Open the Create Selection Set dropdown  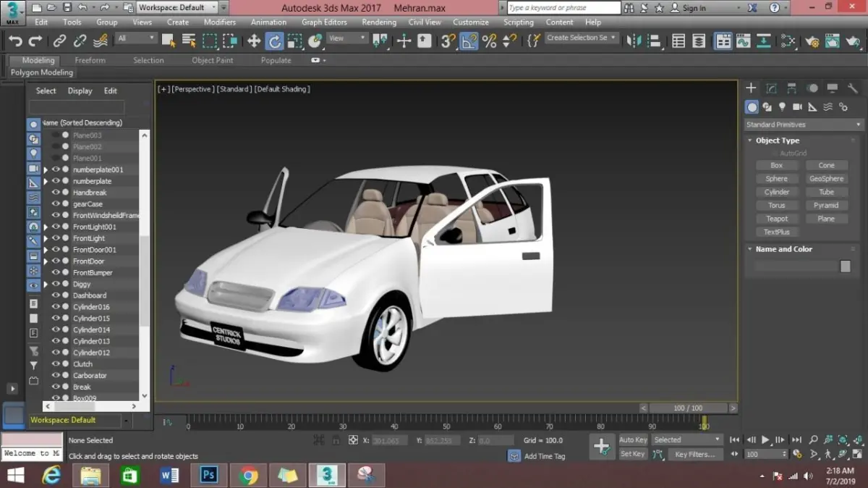click(582, 38)
